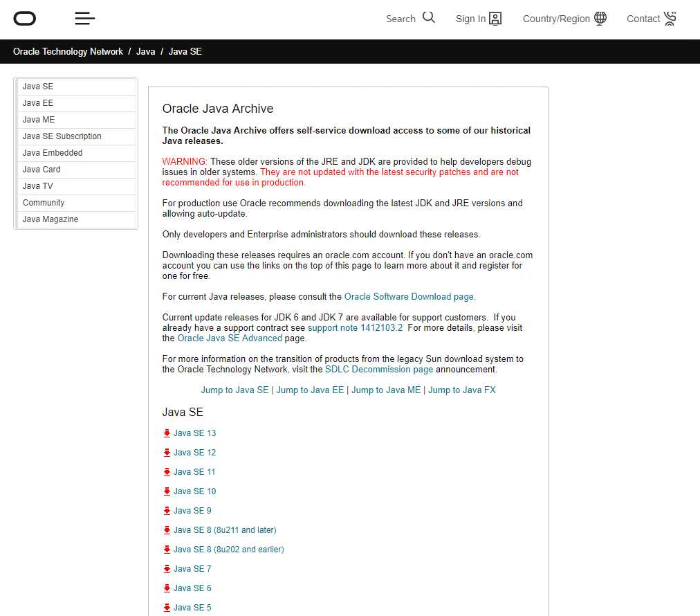Screen dimensions: 700x616
Task: Click download arrow icon beside Java SE 6
Action: 167,588
